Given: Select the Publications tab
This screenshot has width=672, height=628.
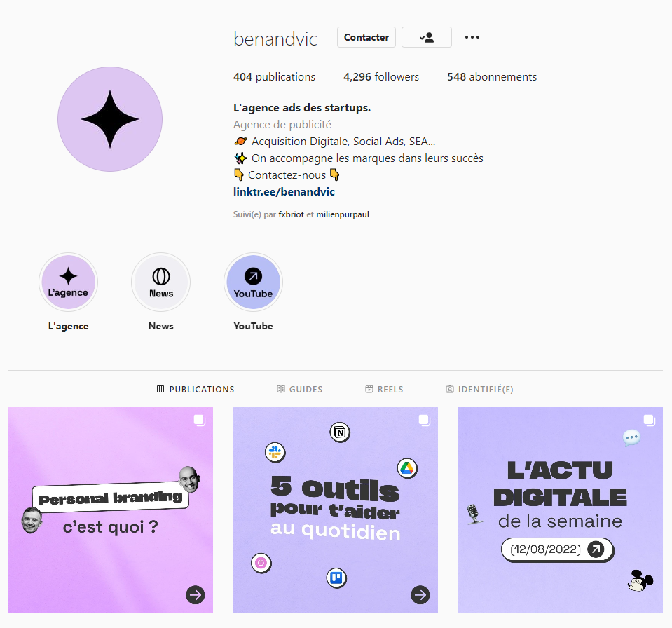Looking at the screenshot, I should click(x=196, y=389).
